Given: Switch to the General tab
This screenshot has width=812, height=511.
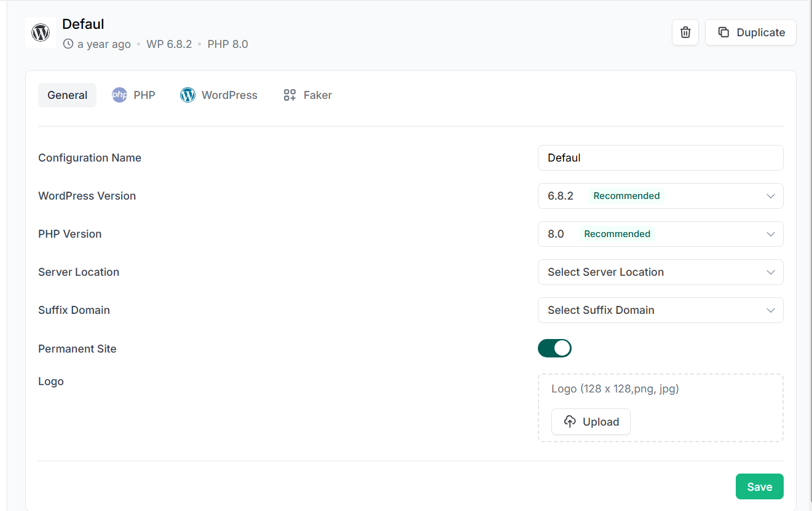Looking at the screenshot, I should 67,95.
